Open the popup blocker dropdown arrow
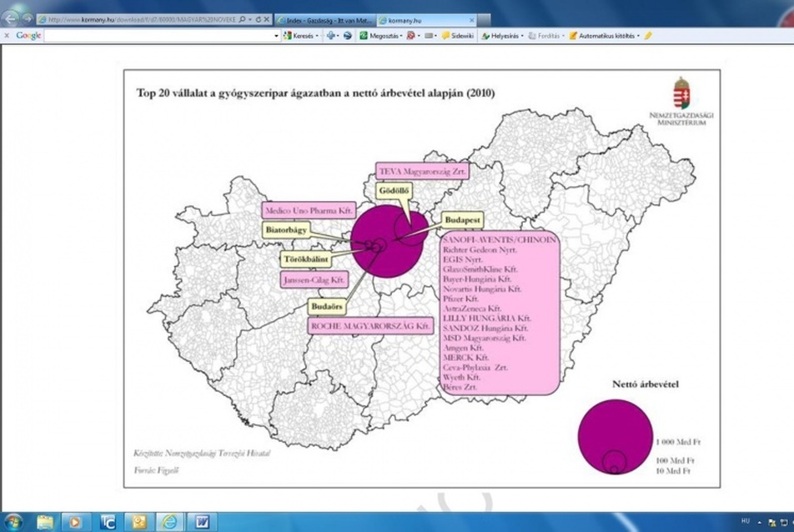Screen dimensions: 794x532 (419, 36)
